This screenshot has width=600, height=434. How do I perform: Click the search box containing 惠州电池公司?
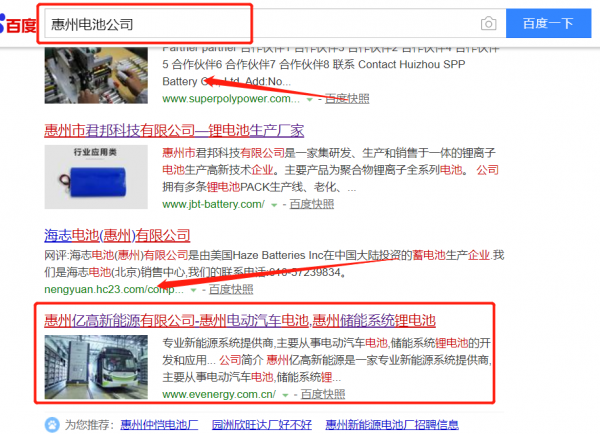pos(263,24)
